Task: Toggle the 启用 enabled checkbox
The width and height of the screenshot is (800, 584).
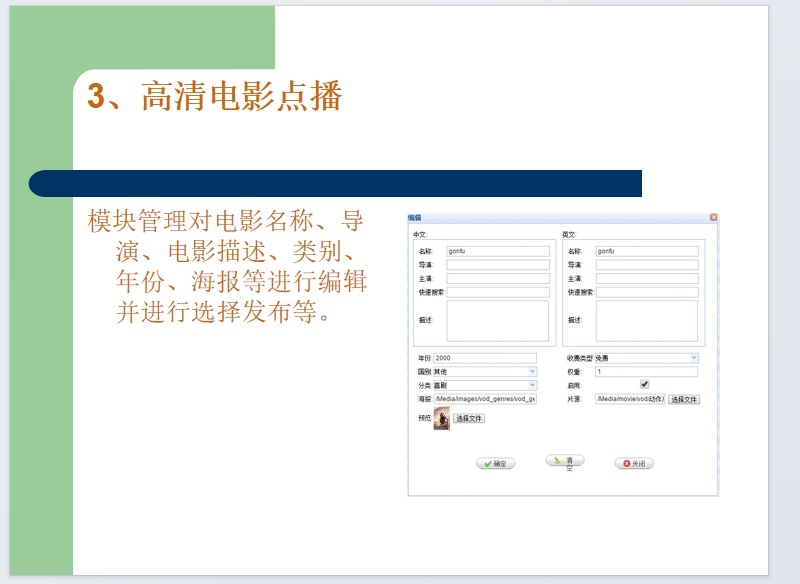Action: 644,384
